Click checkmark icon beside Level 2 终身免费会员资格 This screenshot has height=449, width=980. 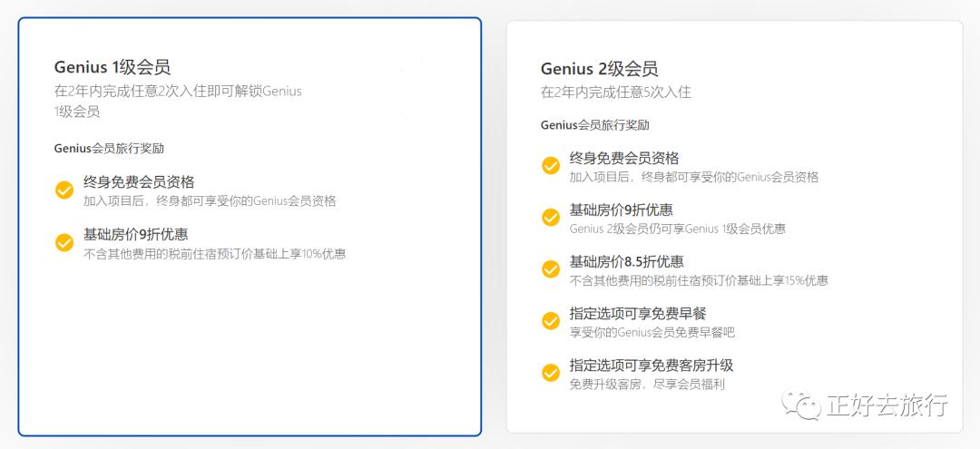(x=551, y=165)
